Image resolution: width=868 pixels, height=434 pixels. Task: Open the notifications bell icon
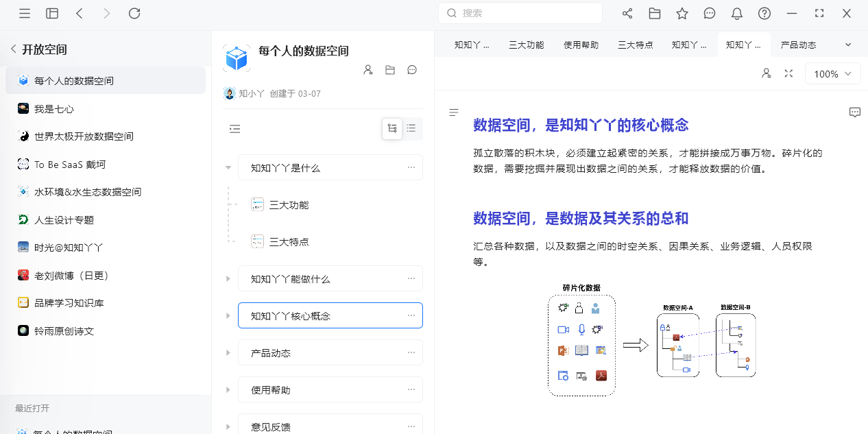point(737,14)
